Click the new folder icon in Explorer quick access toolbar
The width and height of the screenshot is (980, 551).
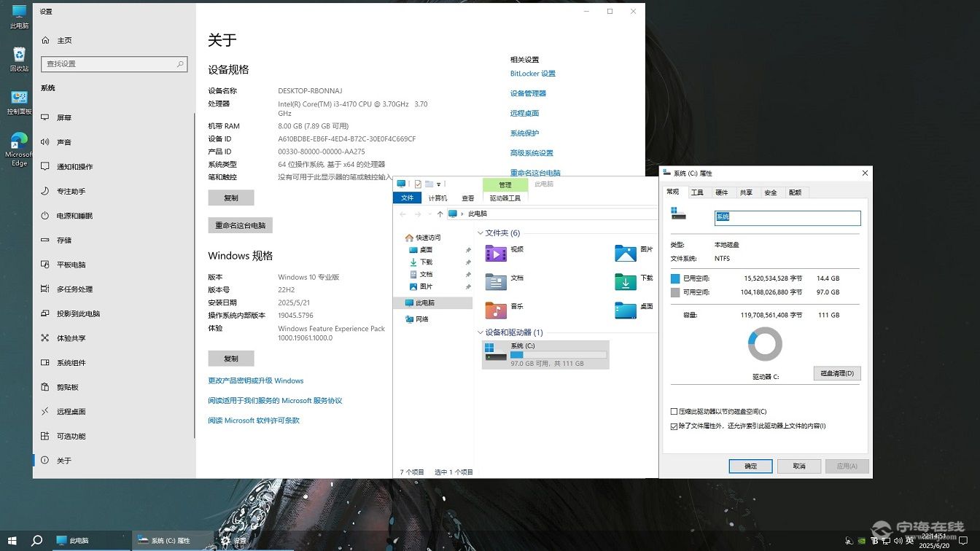[429, 184]
